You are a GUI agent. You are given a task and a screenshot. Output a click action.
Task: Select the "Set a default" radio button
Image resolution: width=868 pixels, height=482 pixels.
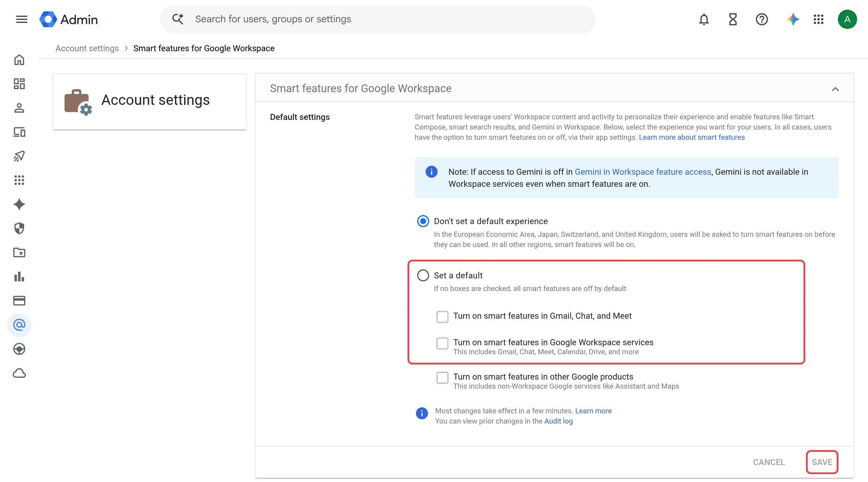pyautogui.click(x=423, y=276)
